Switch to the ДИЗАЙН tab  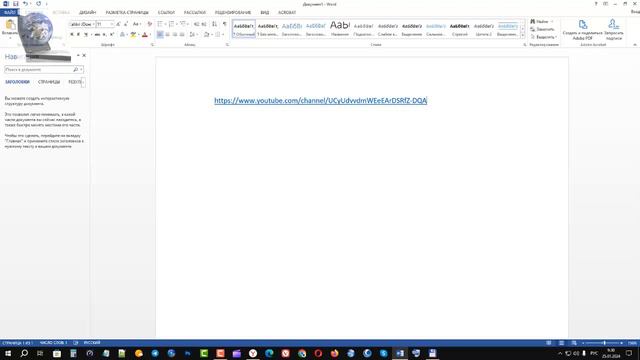tap(87, 13)
